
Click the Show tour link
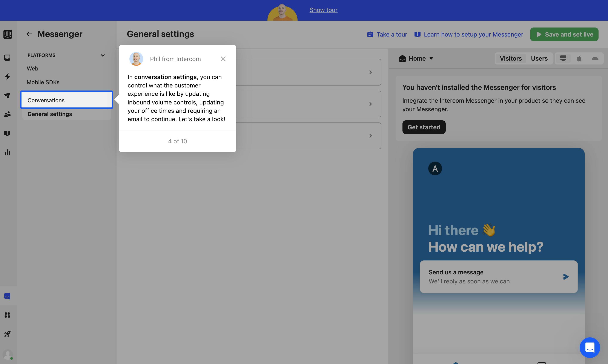click(323, 10)
